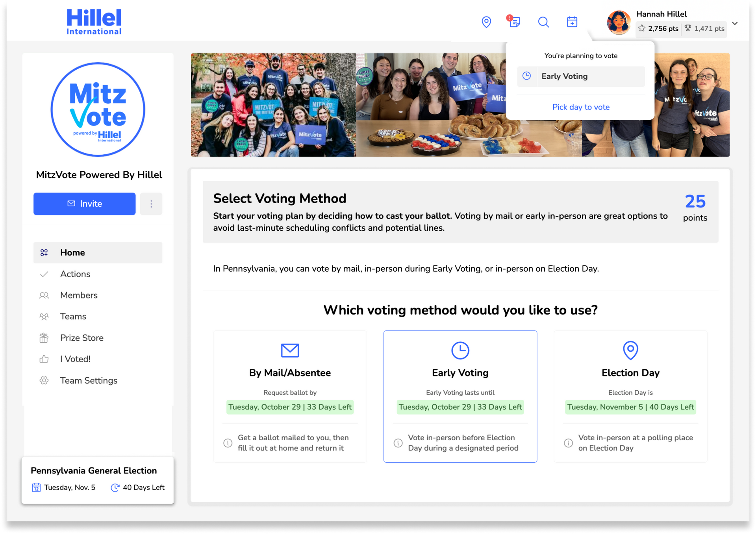Click the 1,471 pts trophy points total
Image resolution: width=756 pixels, height=534 pixels.
point(709,28)
